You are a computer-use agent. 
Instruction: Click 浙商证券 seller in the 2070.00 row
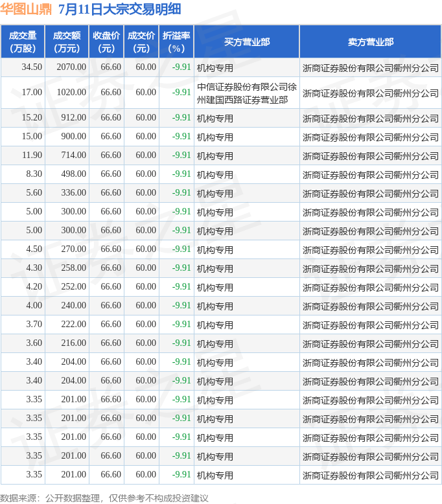370,68
